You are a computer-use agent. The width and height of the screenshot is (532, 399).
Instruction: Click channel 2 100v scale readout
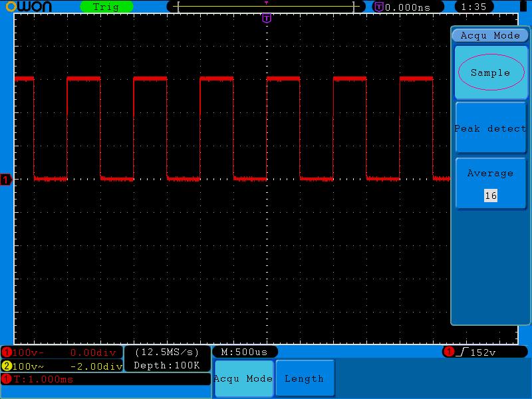pyautogui.click(x=28, y=366)
